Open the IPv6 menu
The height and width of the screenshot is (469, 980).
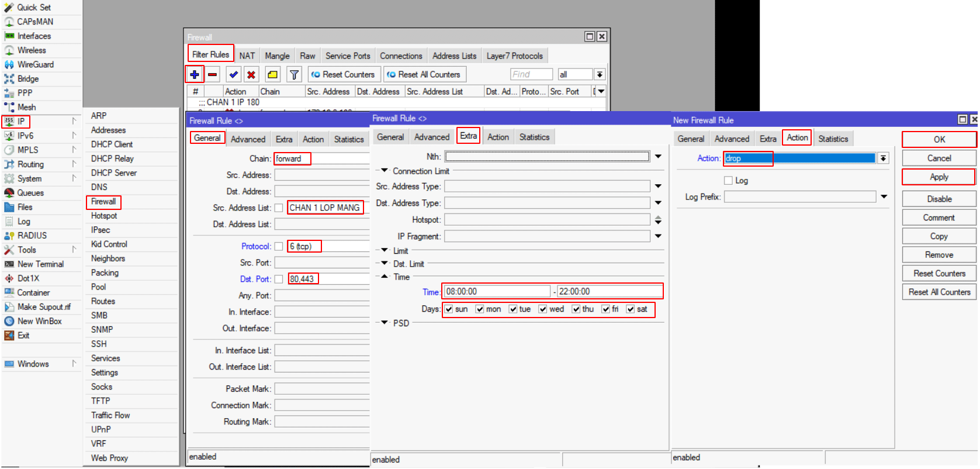(x=25, y=136)
